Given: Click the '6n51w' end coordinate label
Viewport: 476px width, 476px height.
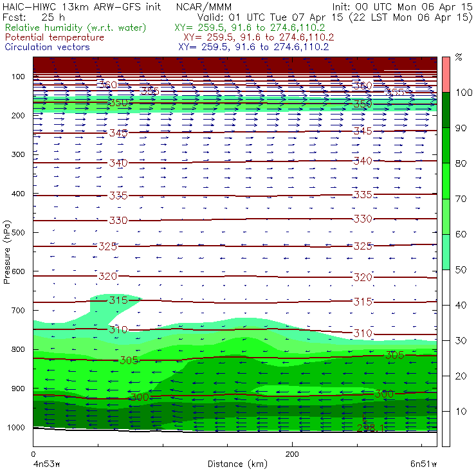Looking at the screenshot, I should coord(423,464).
